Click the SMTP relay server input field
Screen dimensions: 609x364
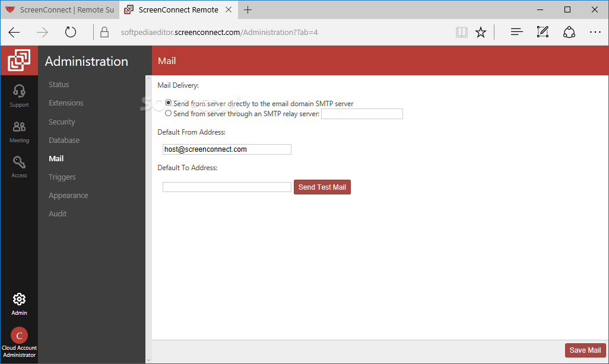[x=361, y=114]
